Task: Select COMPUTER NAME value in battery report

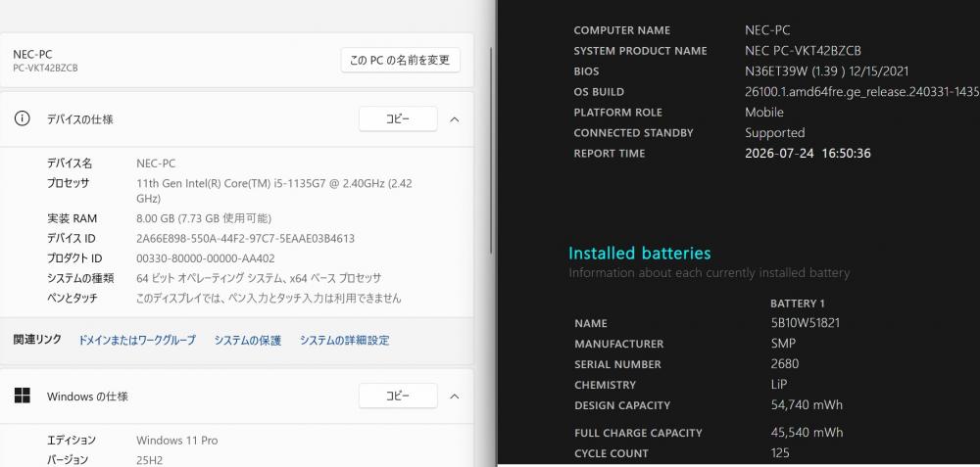Action: [x=767, y=30]
